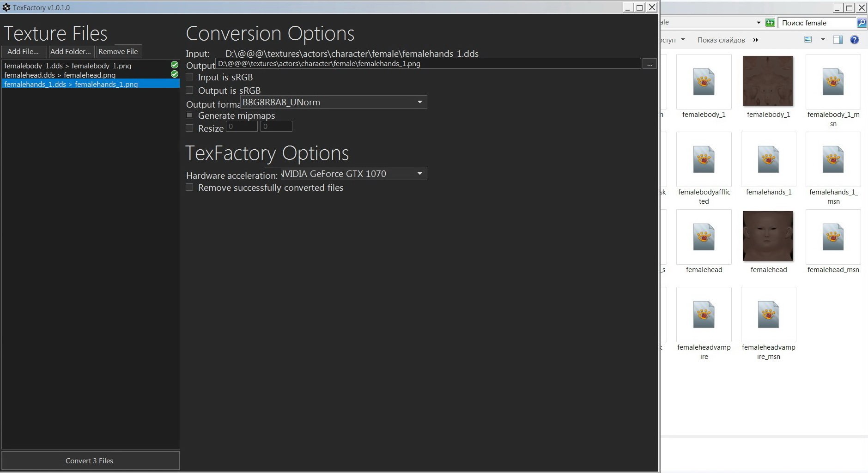Toggle the Explorer preview pane icon
The width and height of the screenshot is (868, 473).
point(838,40)
